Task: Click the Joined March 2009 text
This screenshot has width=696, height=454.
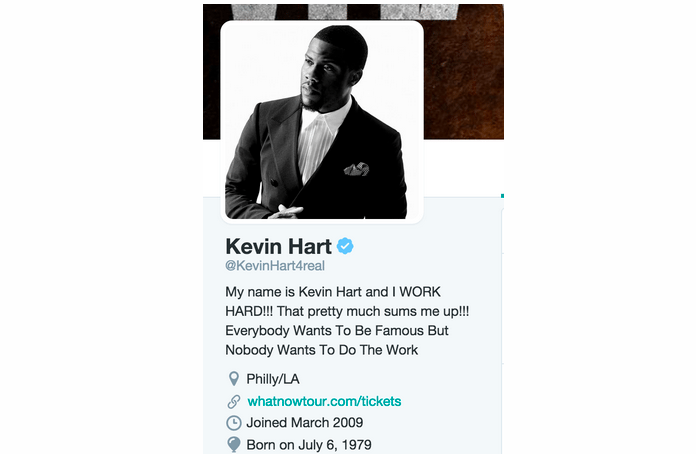Action: pyautogui.click(x=304, y=422)
